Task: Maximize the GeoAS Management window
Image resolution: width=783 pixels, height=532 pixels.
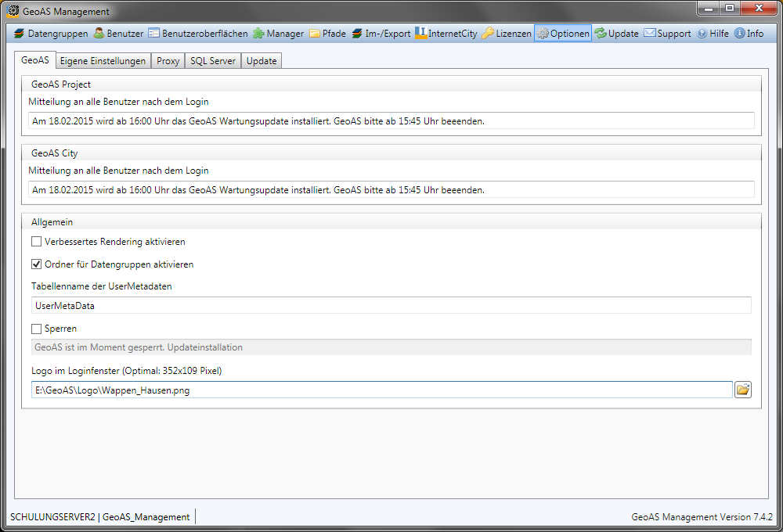Action: (730, 9)
